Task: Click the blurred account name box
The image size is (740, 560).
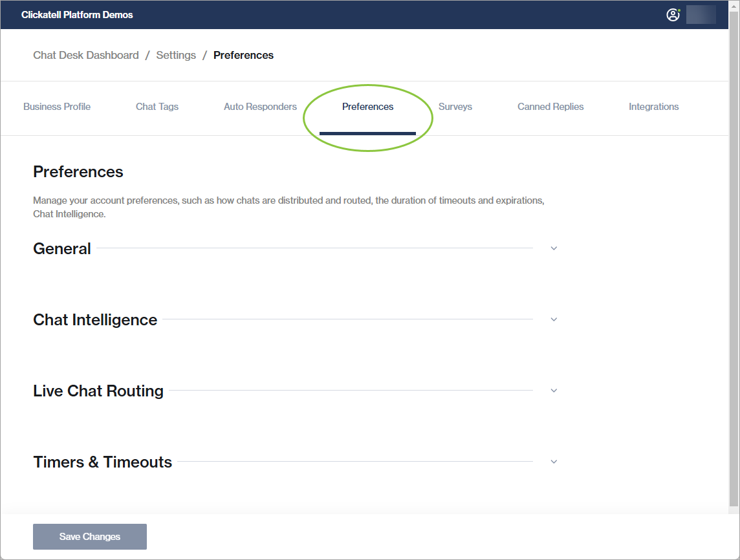Action: click(x=701, y=15)
